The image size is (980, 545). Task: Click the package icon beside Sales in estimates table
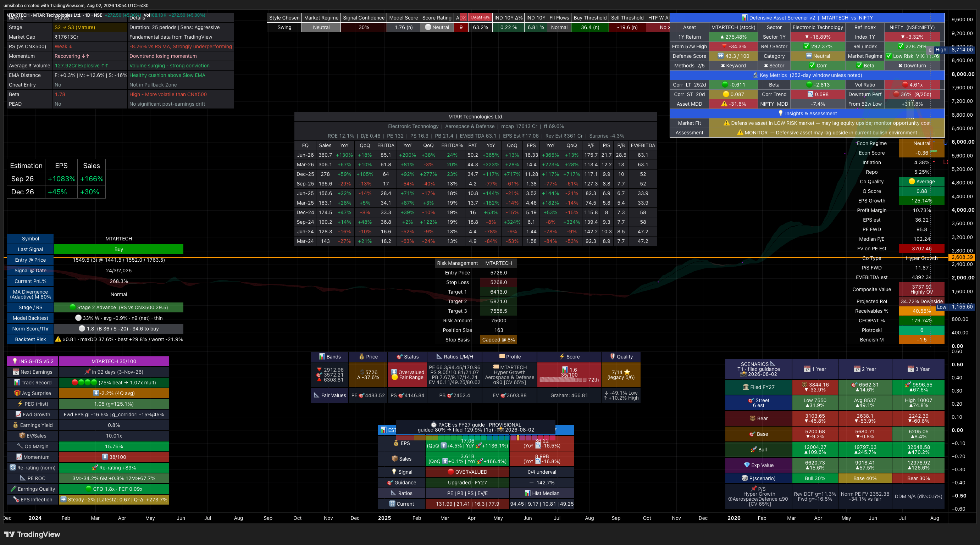pyautogui.click(x=394, y=459)
